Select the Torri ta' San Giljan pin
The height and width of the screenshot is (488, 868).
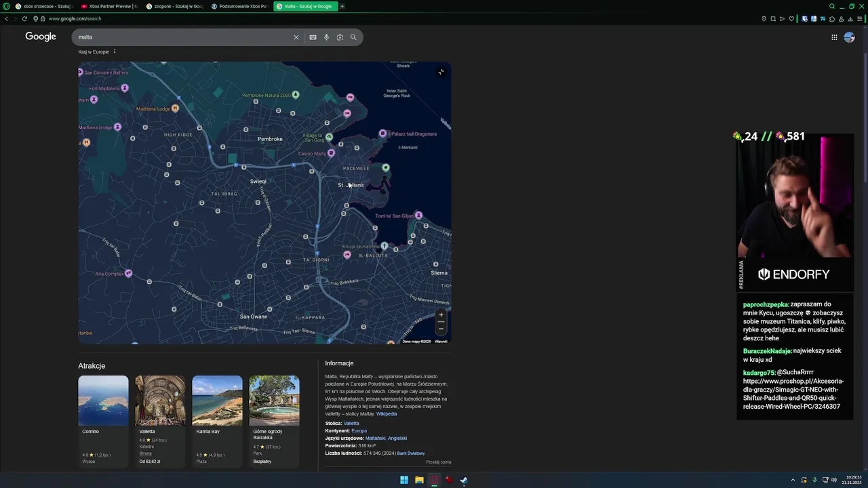pos(418,216)
